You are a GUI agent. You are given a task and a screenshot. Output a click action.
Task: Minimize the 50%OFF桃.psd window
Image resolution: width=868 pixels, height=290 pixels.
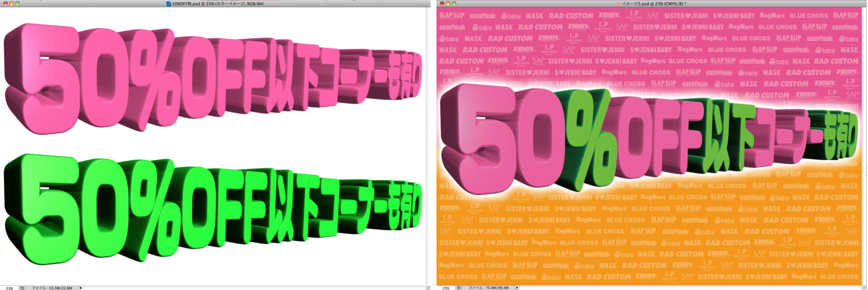point(11,4)
